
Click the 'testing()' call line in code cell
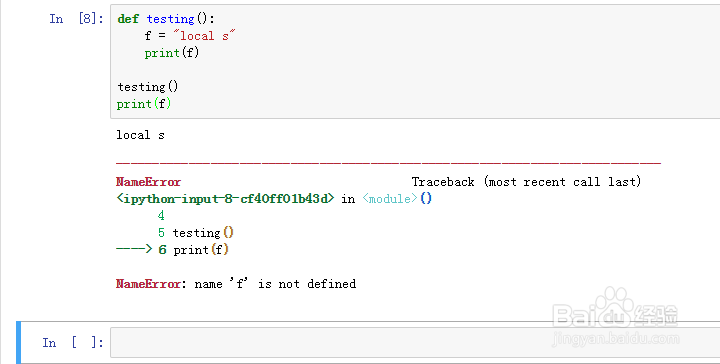pyautogui.click(x=147, y=87)
